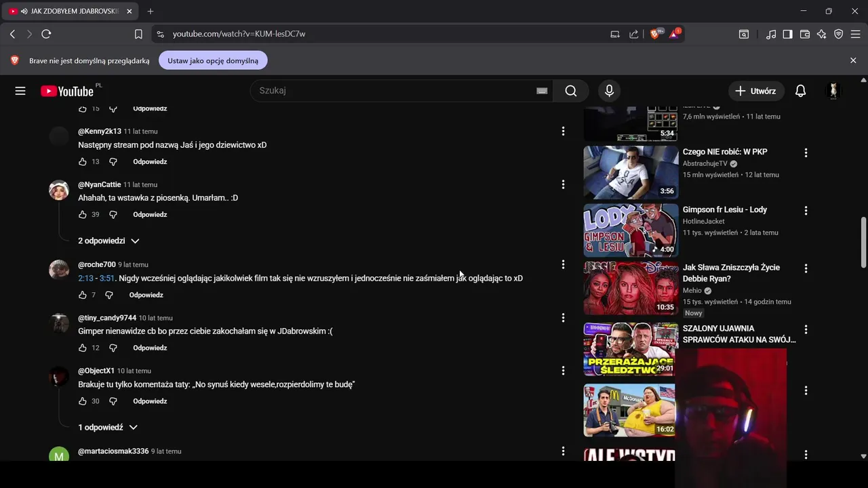Open the account avatar menu
This screenshot has height=488, width=868.
(833, 91)
